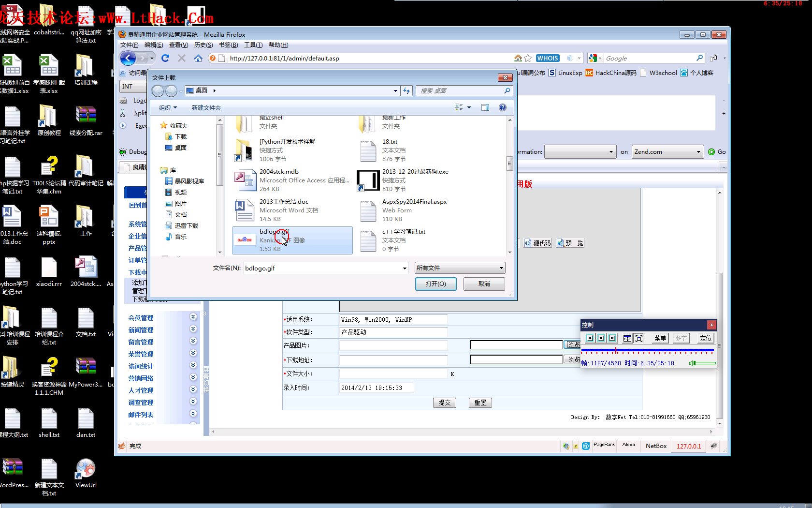The height and width of the screenshot is (508, 812).
Task: Expand the 会员管理 sidebar section
Action: (193, 317)
